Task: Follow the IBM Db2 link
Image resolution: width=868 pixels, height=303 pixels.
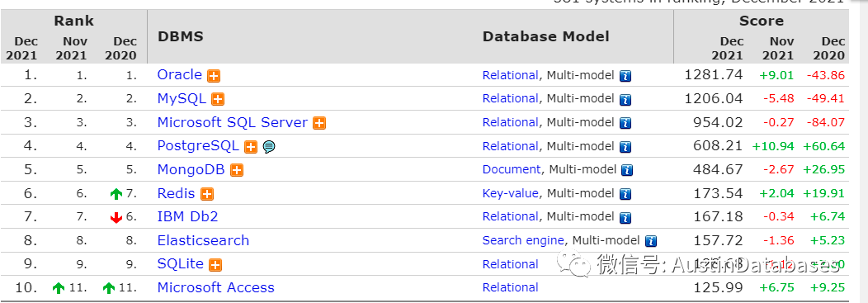Action: pyautogui.click(x=187, y=216)
